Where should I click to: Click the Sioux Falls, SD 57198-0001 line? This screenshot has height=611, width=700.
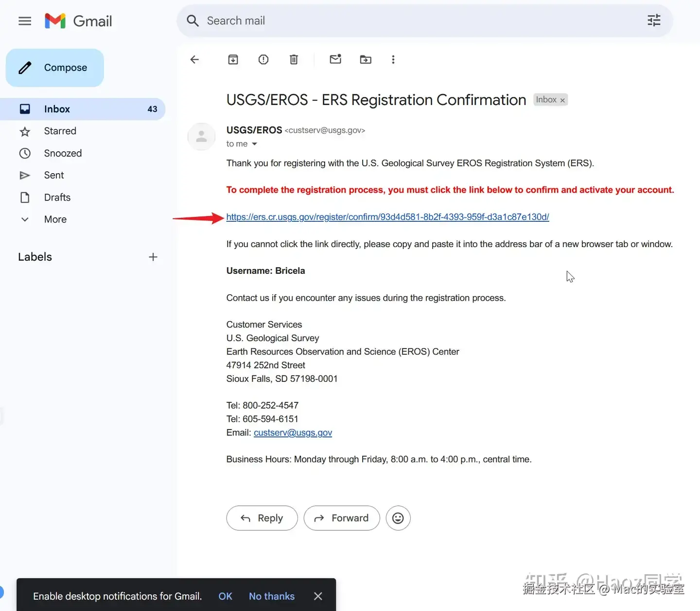[x=282, y=378]
